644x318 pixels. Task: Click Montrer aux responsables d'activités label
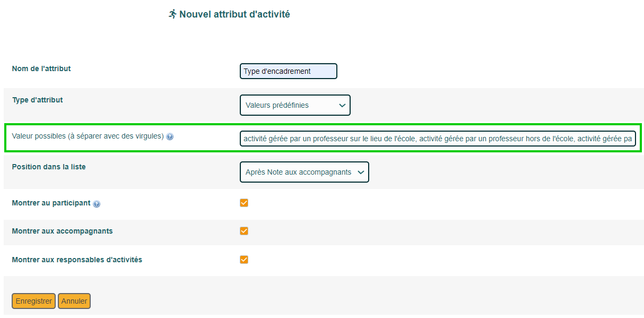77,260
